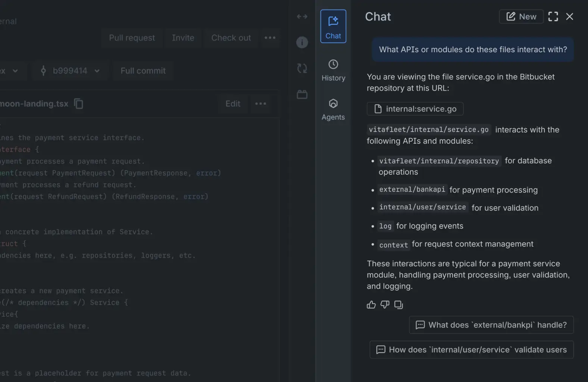Click the thumbs down feedback icon
This screenshot has width=588, height=382.
pos(385,305)
